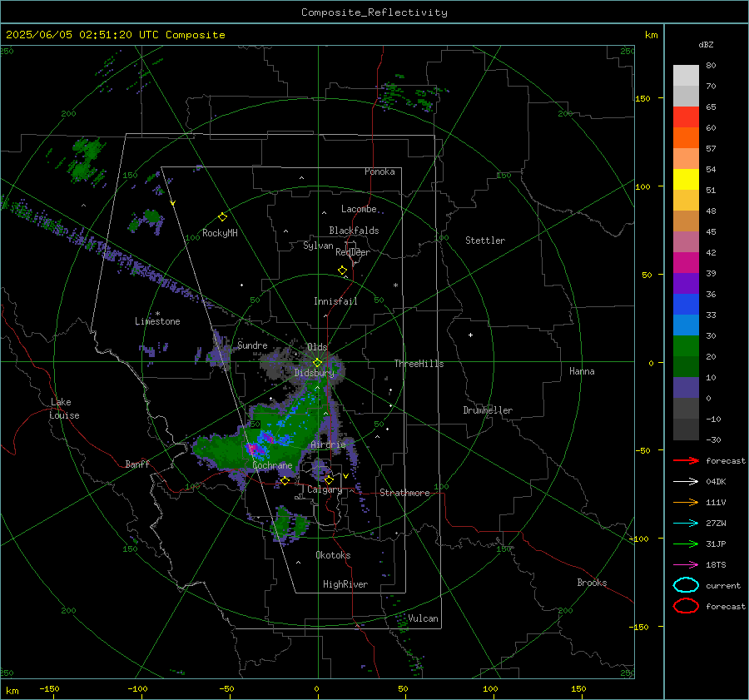Click the Vulcan label
The width and height of the screenshot is (749, 700).
tap(423, 618)
